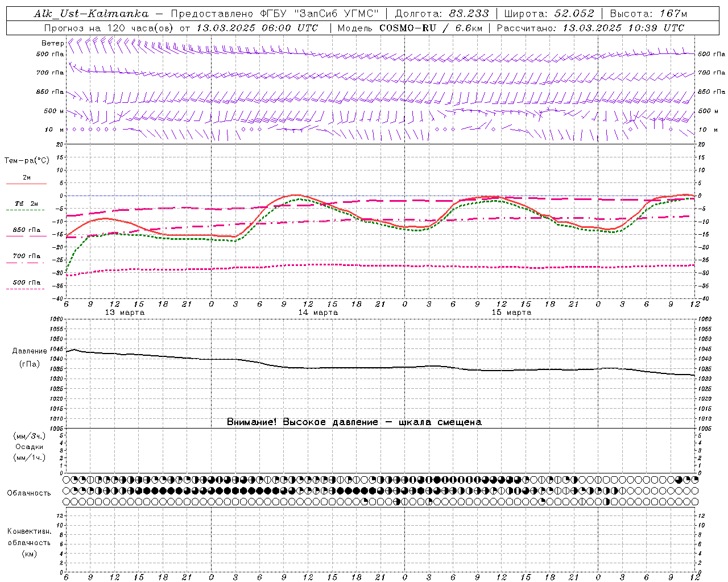Screen dimensions: 728x582
Task: Click the Долгота: 83.233 value
Action: (x=441, y=14)
